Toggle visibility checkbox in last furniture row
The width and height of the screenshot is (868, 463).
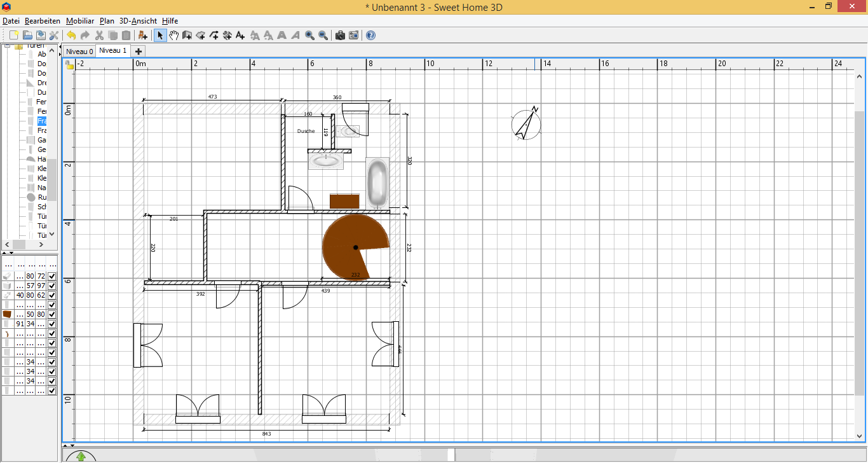click(52, 390)
